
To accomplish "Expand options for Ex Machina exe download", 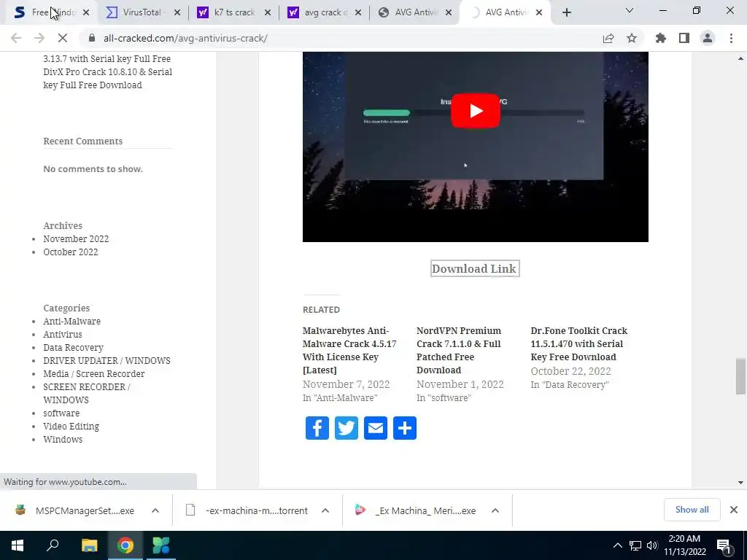I will click(495, 510).
